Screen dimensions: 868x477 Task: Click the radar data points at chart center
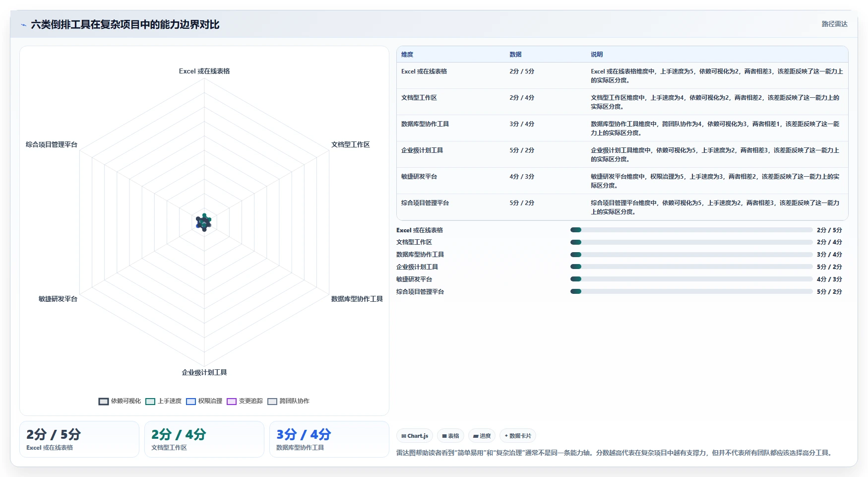coord(204,222)
